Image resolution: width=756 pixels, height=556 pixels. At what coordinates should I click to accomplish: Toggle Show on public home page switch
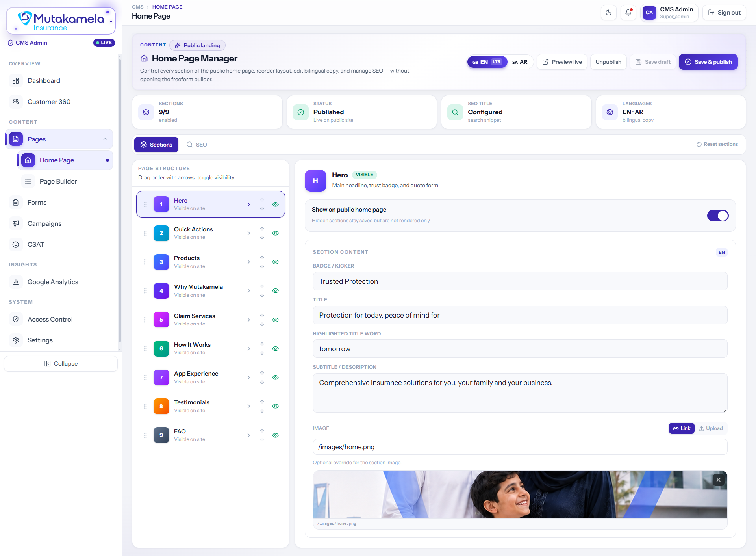718,216
